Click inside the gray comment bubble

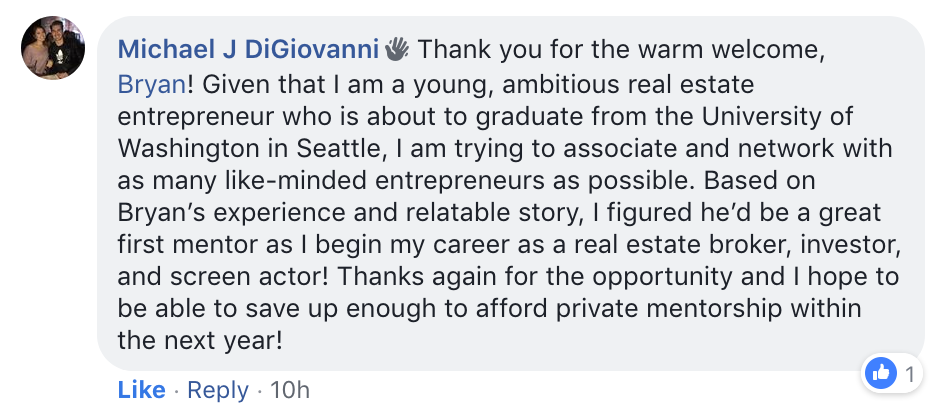(511, 193)
